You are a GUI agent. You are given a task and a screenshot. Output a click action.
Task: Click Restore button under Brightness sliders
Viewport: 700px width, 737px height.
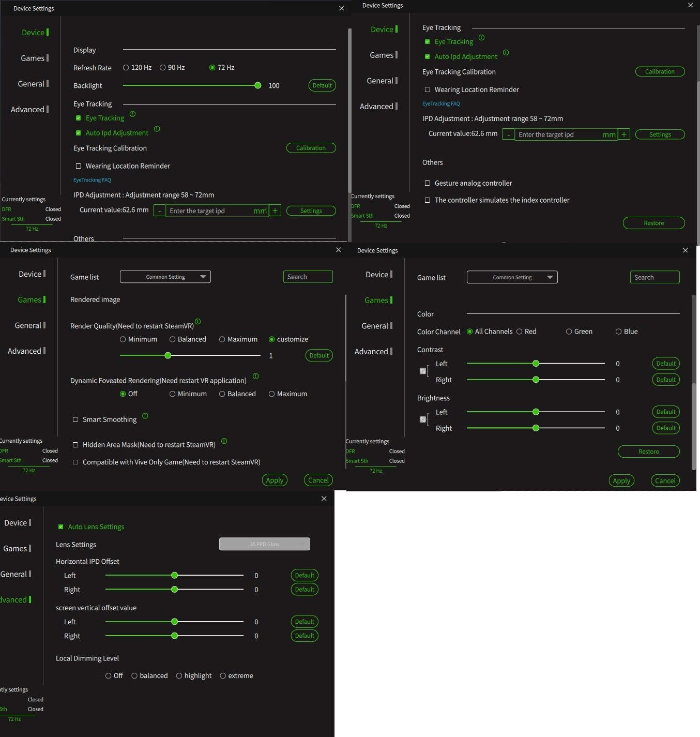(649, 452)
